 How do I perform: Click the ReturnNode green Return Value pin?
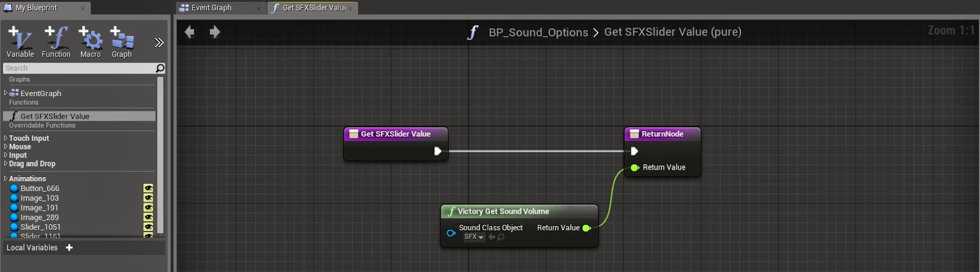(635, 168)
